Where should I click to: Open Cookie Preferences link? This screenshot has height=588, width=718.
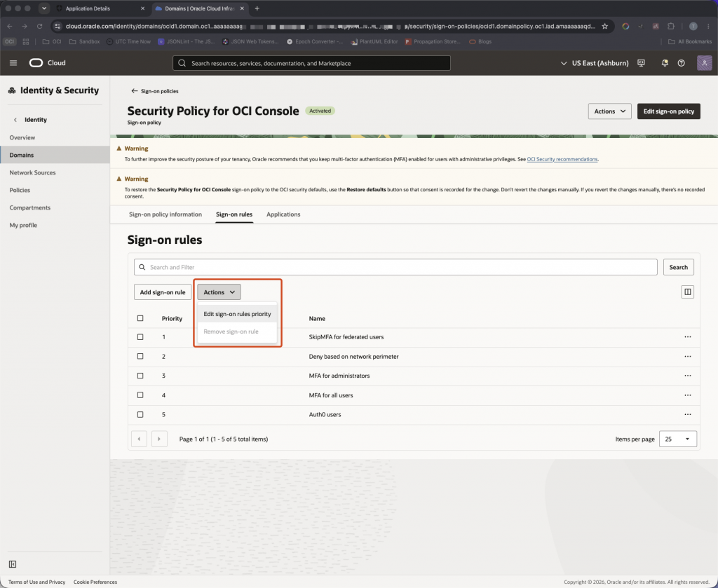tap(95, 582)
